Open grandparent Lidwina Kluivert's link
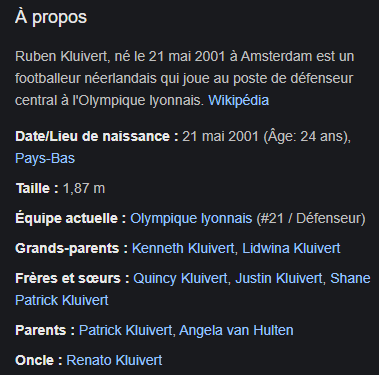 click(291, 248)
